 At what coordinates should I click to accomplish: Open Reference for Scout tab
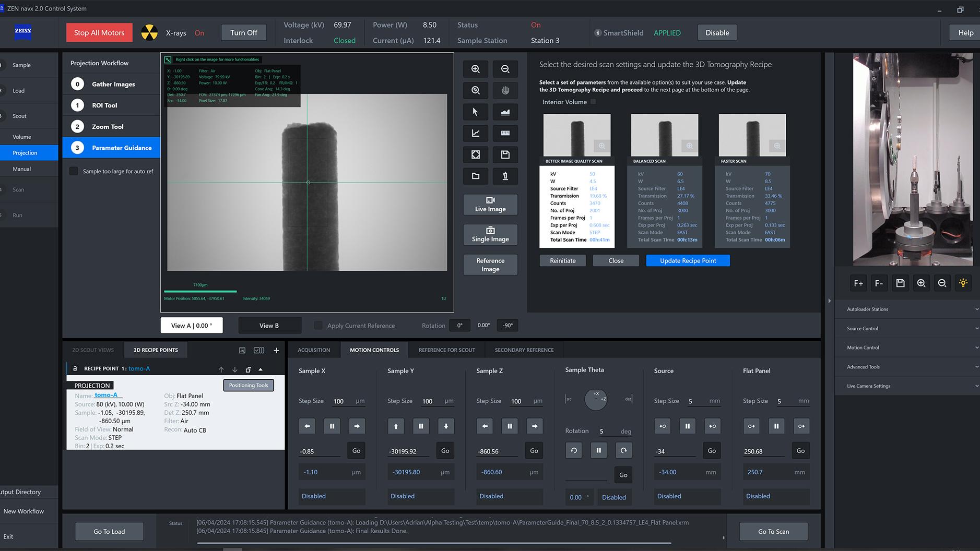(447, 350)
